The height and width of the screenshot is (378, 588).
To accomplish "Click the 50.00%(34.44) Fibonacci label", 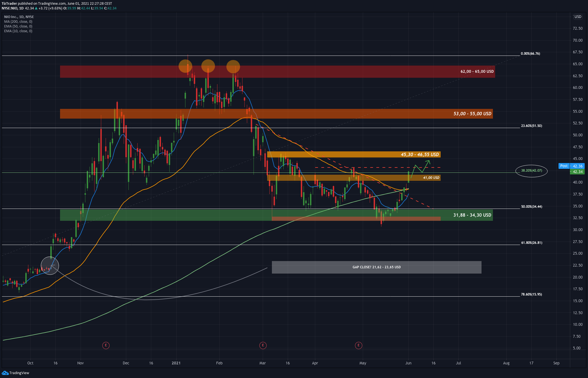I will click(532, 207).
